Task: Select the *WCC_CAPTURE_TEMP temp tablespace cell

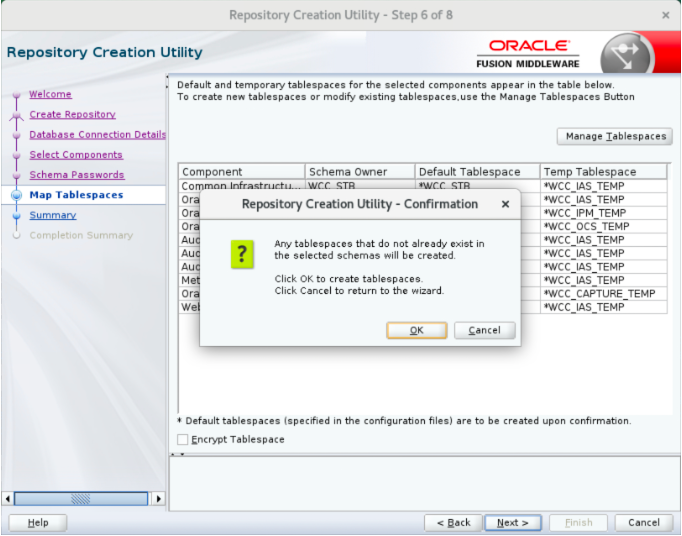Action: coord(603,294)
